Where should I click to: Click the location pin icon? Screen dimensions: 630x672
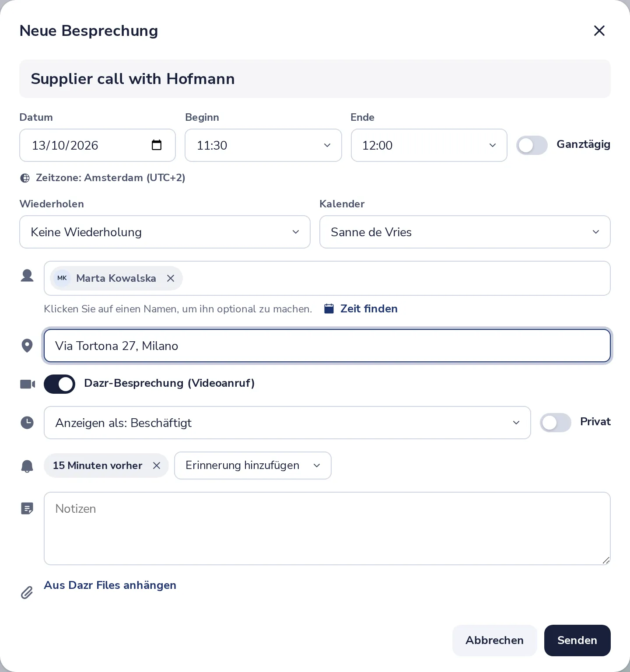(27, 346)
